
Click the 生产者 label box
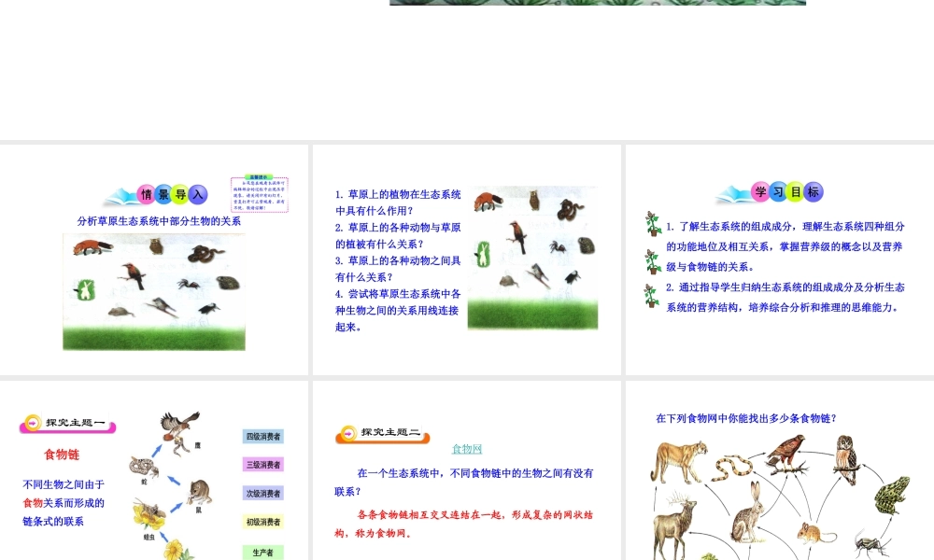(x=263, y=553)
